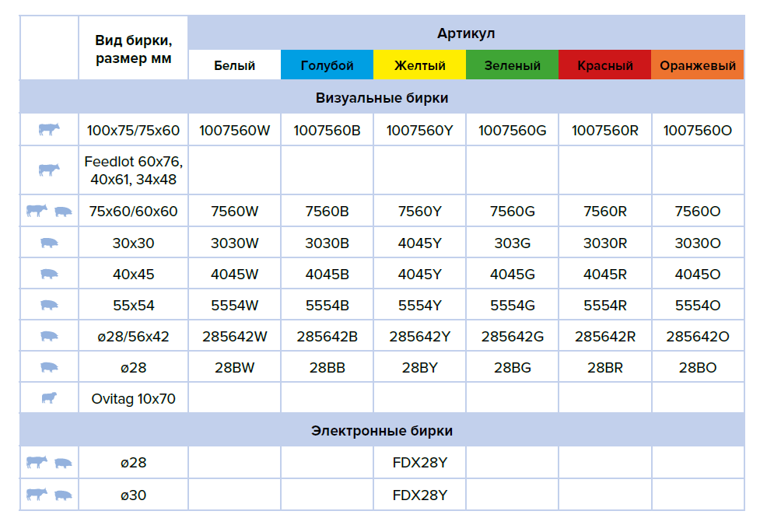Image resolution: width=781 pixels, height=532 pixels.
Task: Select the 40x45 size cell
Action: 133,274
